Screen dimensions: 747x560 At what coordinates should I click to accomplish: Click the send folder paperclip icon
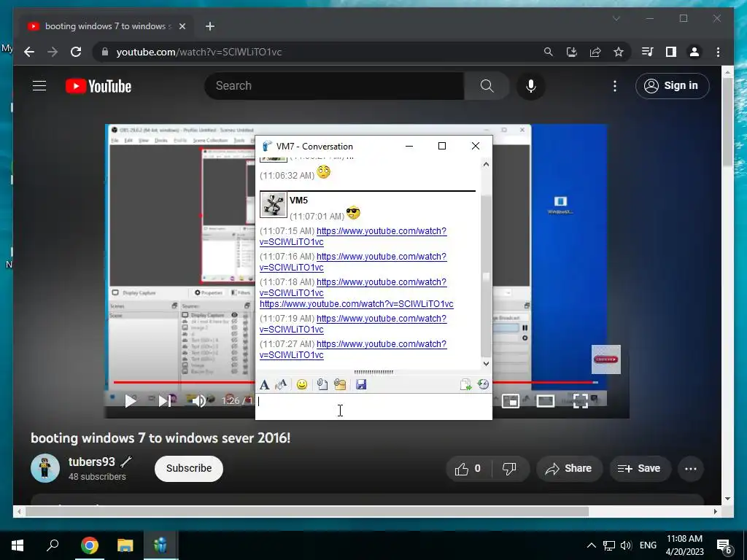pos(340,384)
